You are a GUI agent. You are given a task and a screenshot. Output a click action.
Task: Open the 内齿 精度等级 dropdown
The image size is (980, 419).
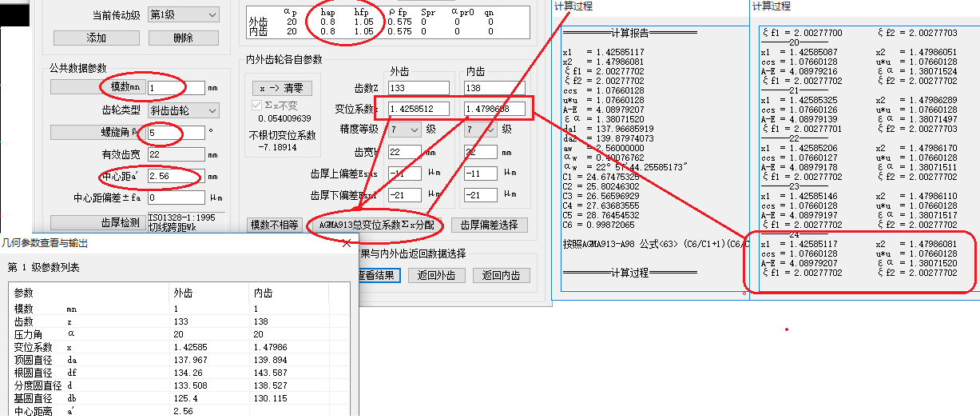coord(482,129)
